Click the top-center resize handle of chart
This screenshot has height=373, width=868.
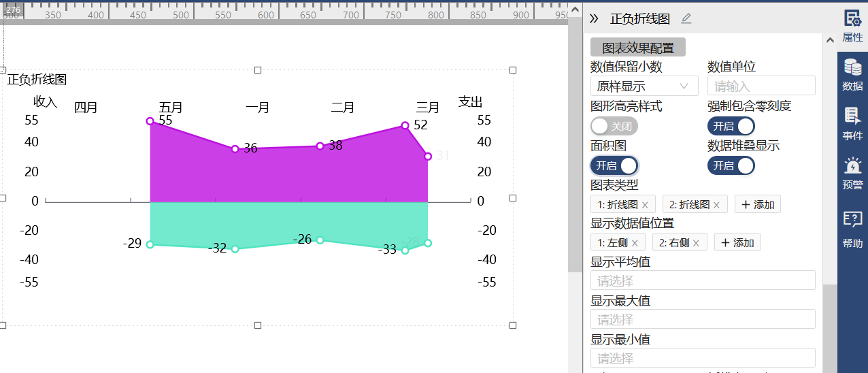258,70
